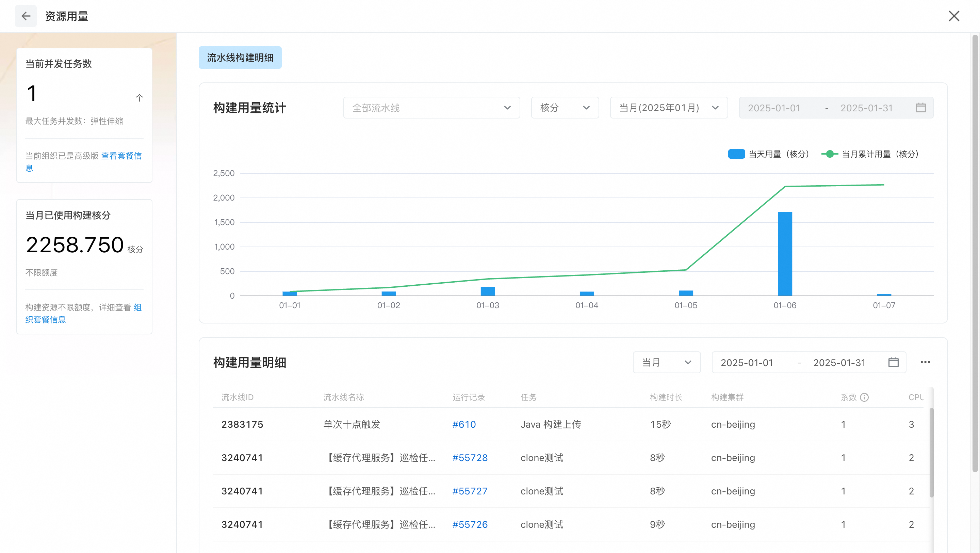Viewport: 980px width, 553px height.
Task: Click the back arrow icon
Action: 26,16
